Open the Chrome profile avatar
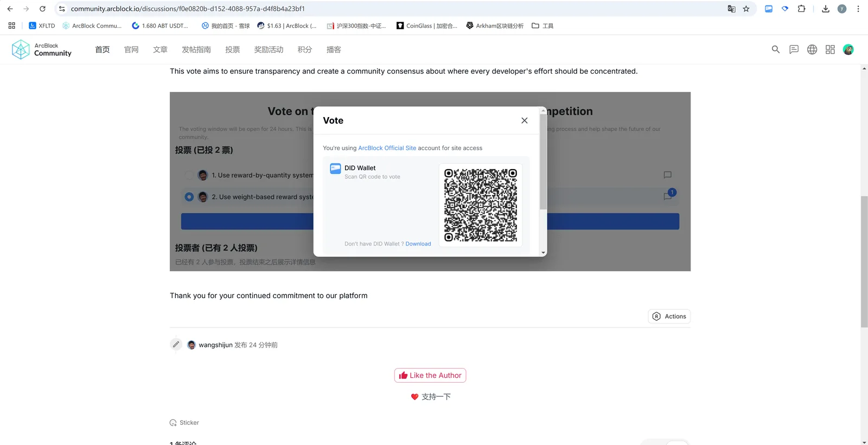 [842, 9]
